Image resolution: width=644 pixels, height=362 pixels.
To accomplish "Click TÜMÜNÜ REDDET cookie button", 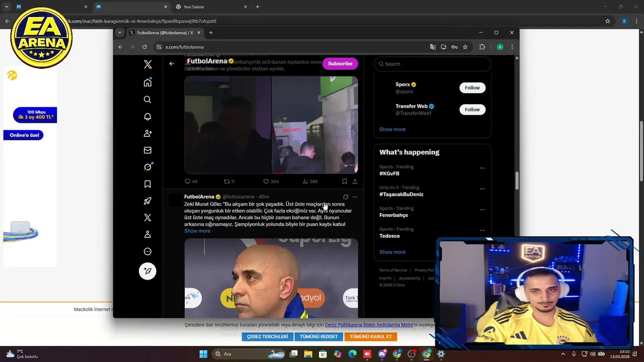I will click(319, 336).
